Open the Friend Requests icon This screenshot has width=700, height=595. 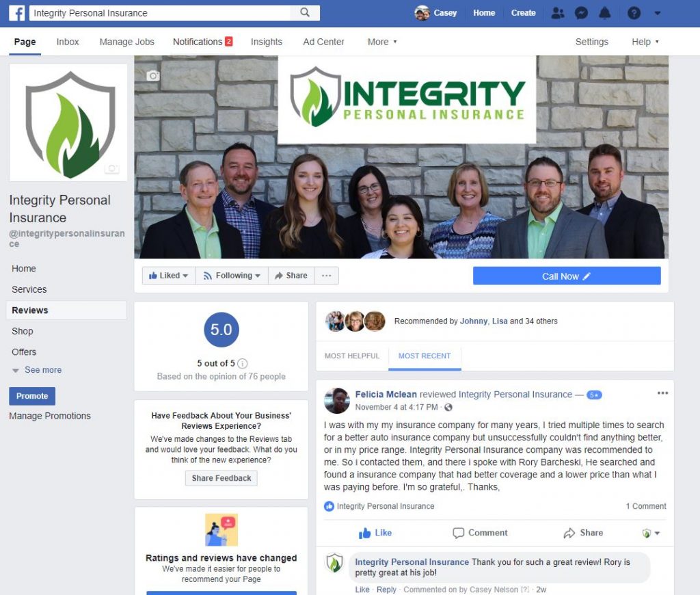pyautogui.click(x=558, y=13)
